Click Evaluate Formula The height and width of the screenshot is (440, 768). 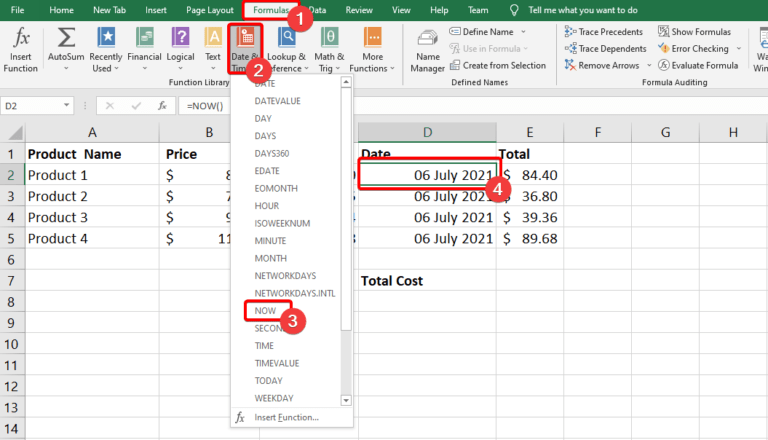tap(698, 65)
